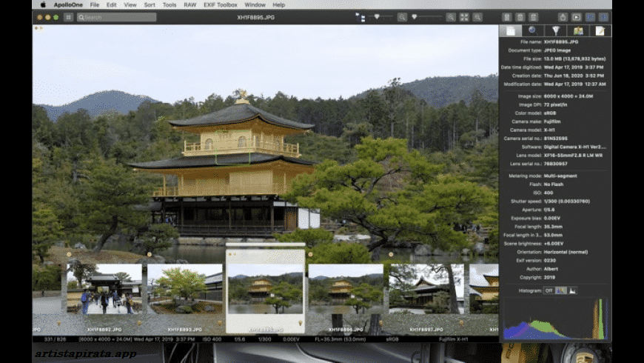Viewport: 644px width, 363px height.
Task: Click the share icon in toolbar
Action: 563,17
